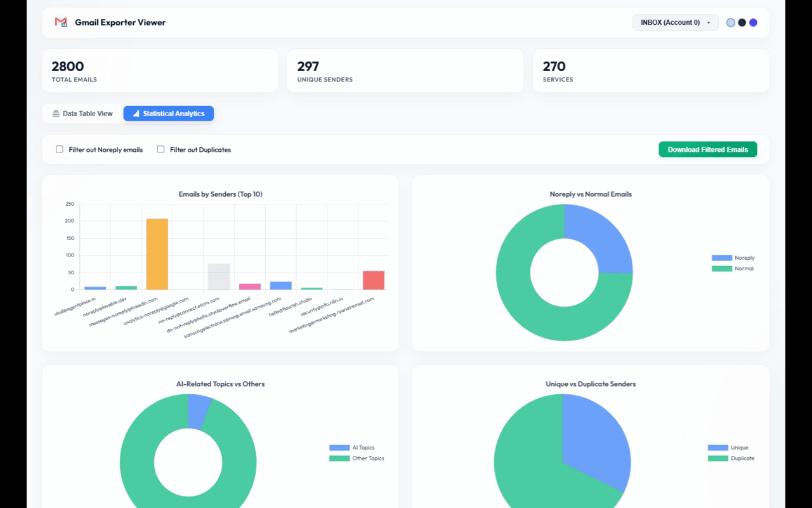Click the messages-noreply@linkedin.com orange bar

tap(157, 254)
